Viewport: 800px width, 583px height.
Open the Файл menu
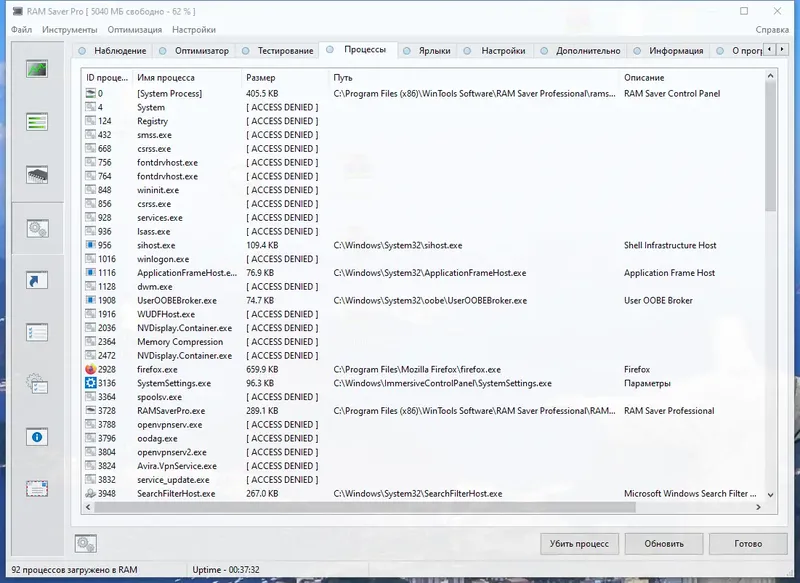coord(23,30)
